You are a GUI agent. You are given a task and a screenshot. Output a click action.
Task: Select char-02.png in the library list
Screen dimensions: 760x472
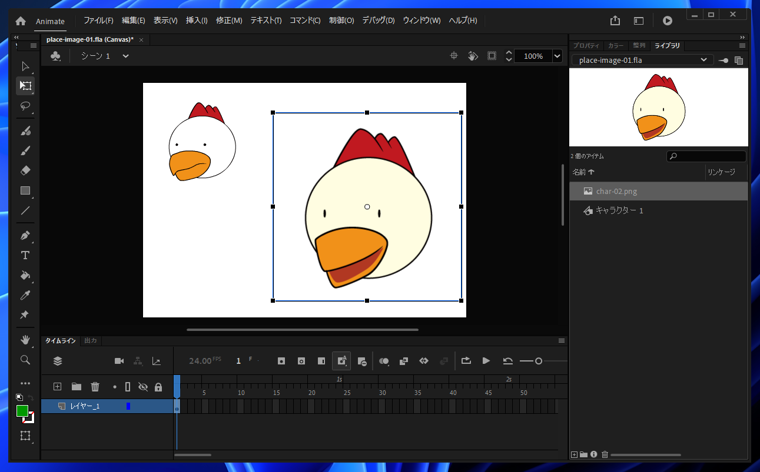(x=616, y=191)
